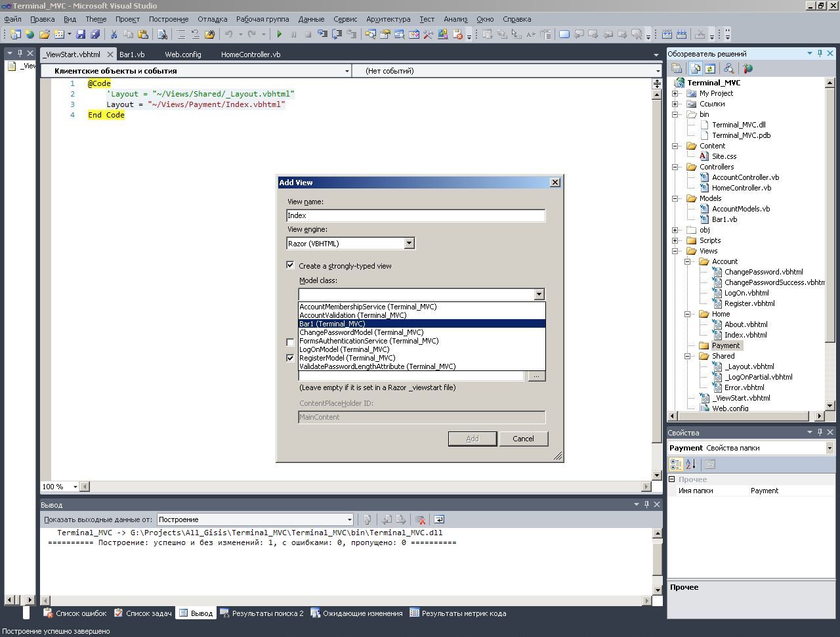The width and height of the screenshot is (840, 637).
Task: Click the ASP.NET Configuration icon in Solution Explorer
Action: point(747,68)
